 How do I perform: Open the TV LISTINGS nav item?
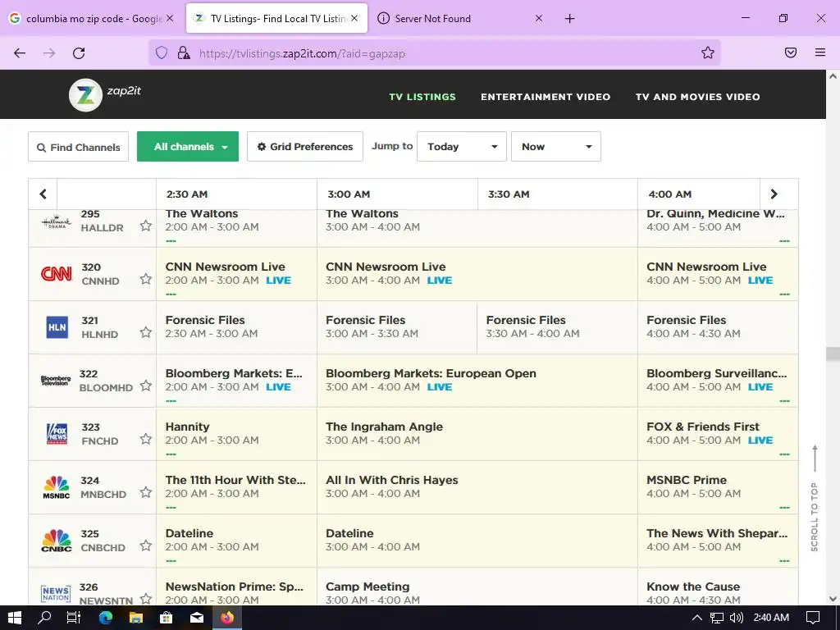tap(422, 97)
